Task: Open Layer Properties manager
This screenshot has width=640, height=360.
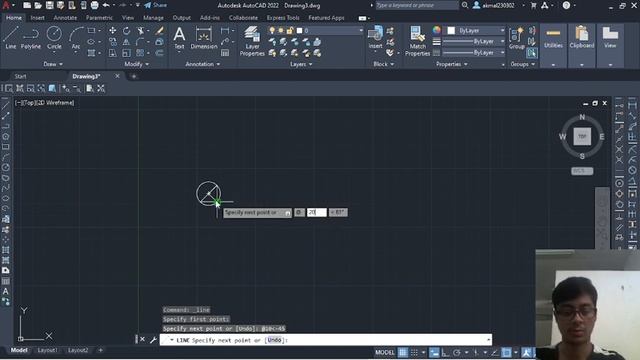Action: pyautogui.click(x=252, y=41)
